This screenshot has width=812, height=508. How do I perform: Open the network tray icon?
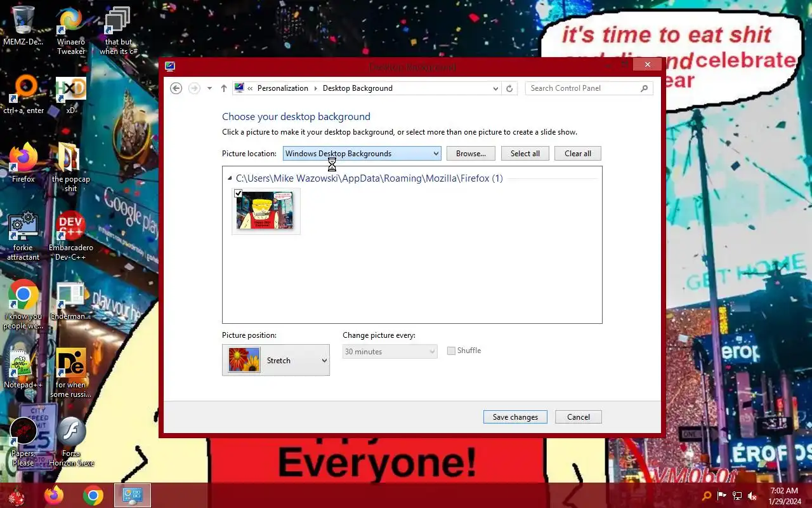pyautogui.click(x=737, y=496)
